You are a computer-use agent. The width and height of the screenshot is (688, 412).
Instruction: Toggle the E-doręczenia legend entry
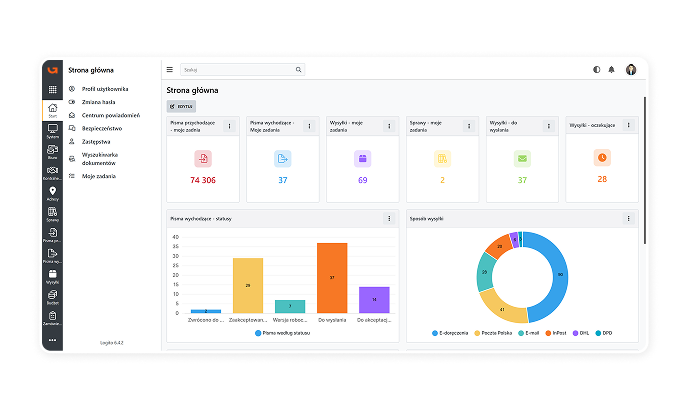coord(450,333)
